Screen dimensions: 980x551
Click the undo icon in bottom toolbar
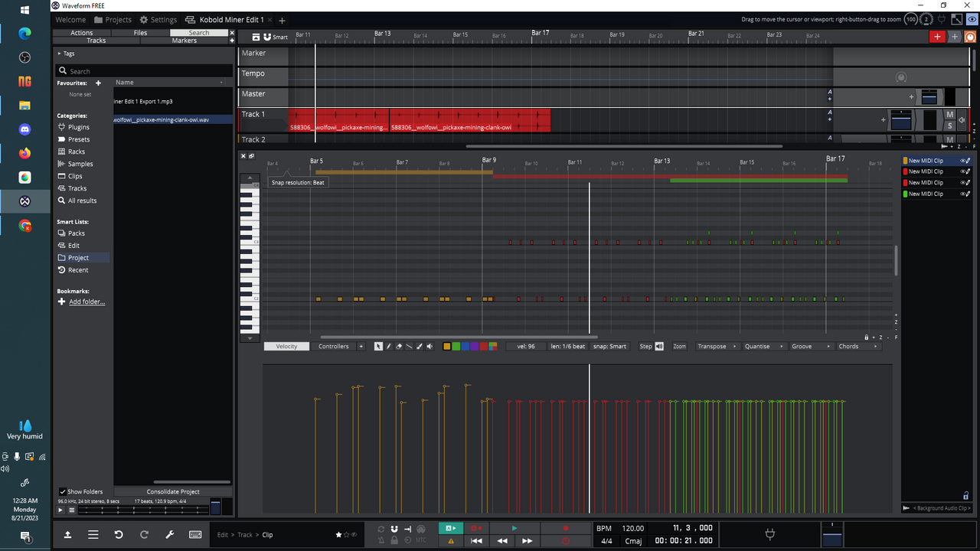click(119, 535)
